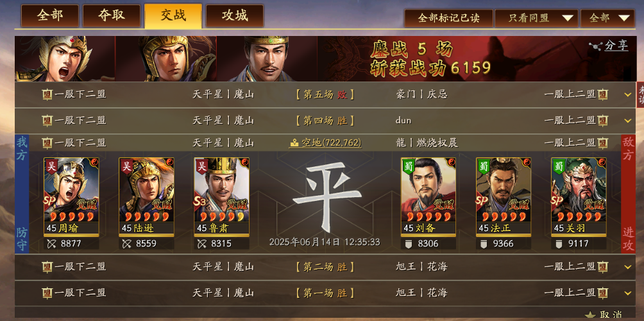Expand the 第二场 胜 battle row

627,267
